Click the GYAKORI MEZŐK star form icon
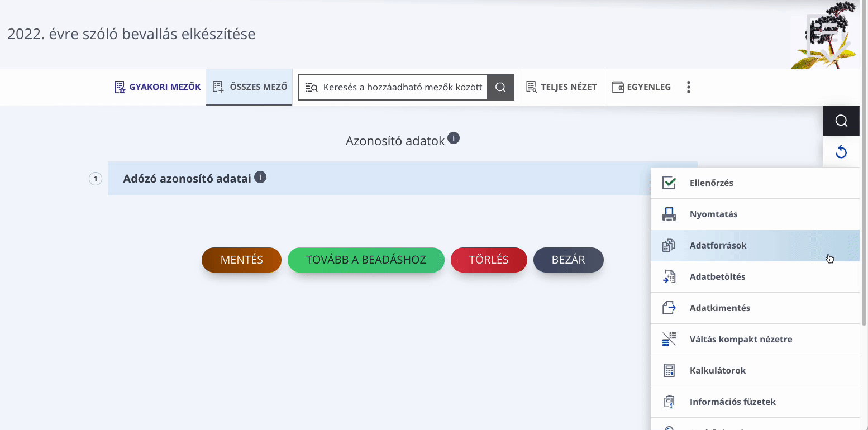The height and width of the screenshot is (430, 868). tap(120, 87)
